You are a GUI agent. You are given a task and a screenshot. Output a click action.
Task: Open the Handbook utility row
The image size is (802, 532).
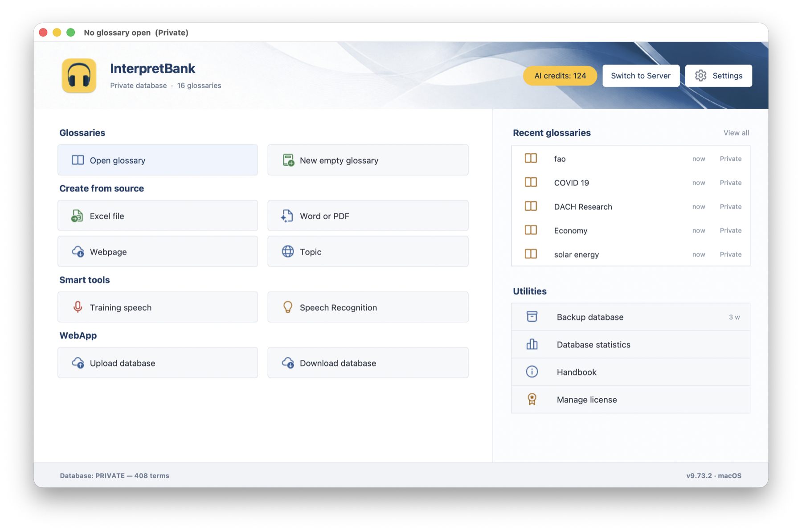pos(630,372)
